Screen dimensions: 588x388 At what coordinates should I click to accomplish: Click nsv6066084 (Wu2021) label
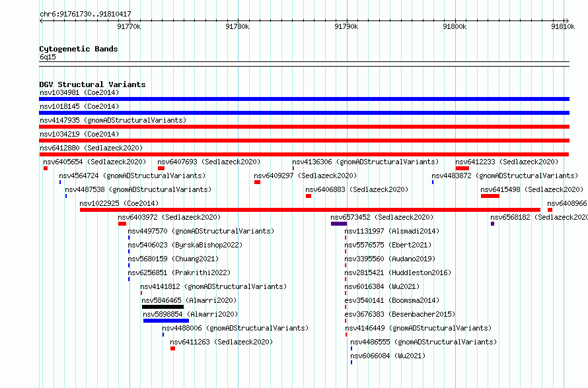click(x=388, y=356)
